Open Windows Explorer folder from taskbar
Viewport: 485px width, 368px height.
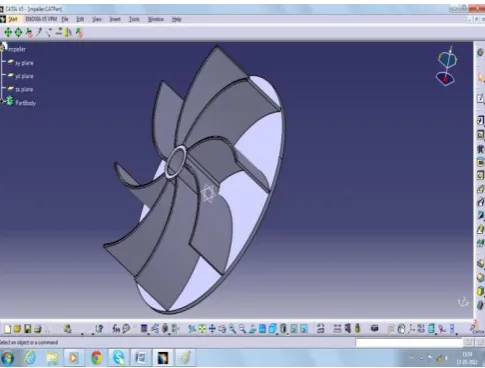pyautogui.click(x=52, y=358)
